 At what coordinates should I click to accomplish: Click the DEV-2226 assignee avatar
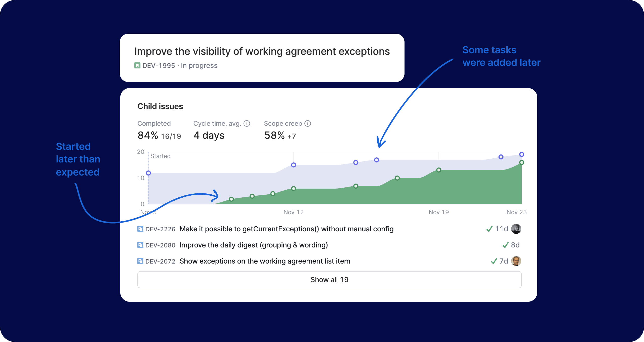[516, 229]
